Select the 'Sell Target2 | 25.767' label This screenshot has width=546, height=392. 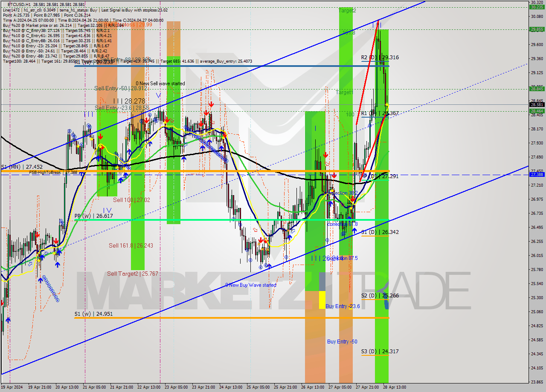(x=133, y=274)
